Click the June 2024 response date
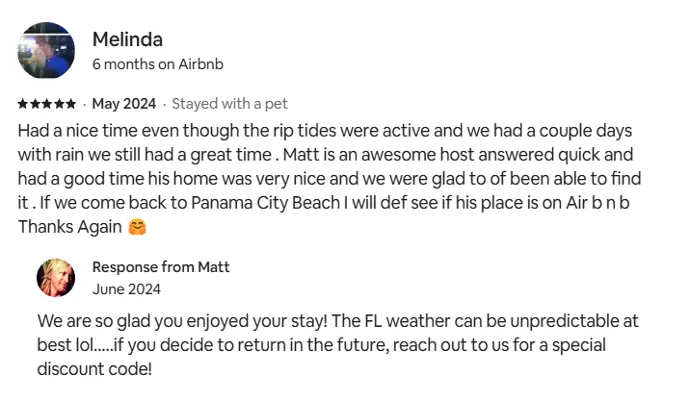Image resolution: width=690 pixels, height=400 pixels. tap(126, 289)
